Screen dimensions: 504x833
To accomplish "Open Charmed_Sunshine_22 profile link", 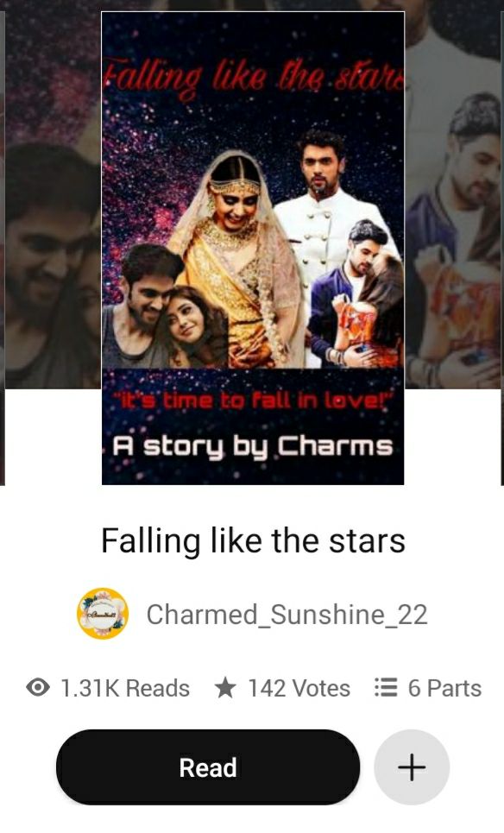I will click(x=287, y=615).
